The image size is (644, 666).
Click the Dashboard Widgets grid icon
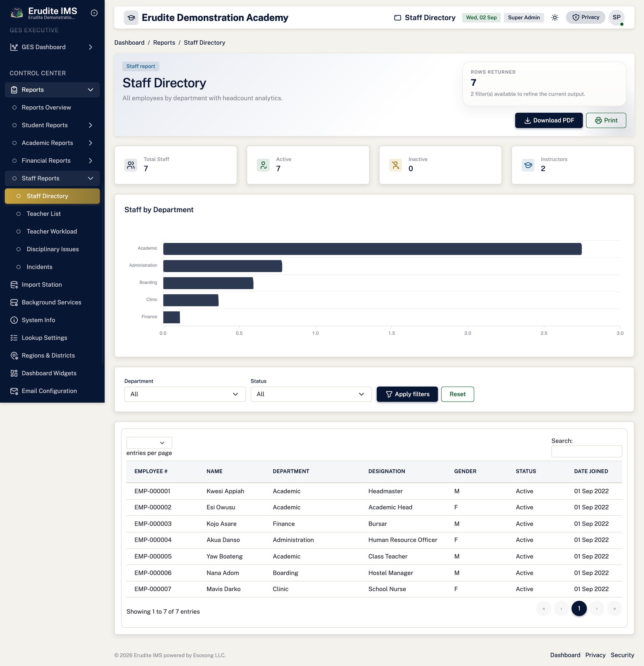14,373
